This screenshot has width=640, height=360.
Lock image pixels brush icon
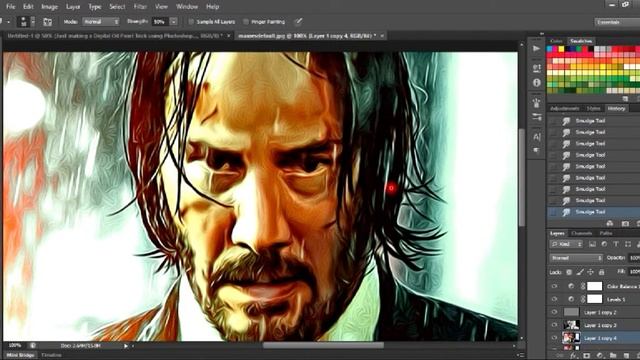[x=580, y=272]
